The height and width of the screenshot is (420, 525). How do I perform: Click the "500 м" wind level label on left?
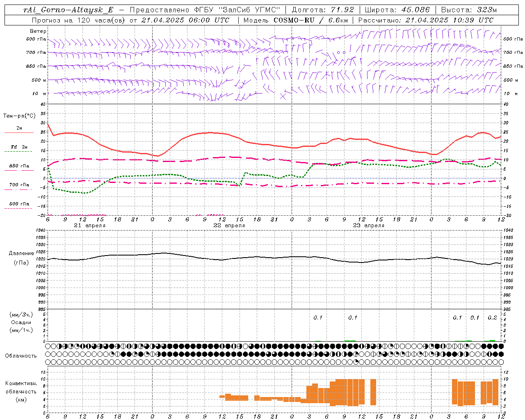point(39,80)
